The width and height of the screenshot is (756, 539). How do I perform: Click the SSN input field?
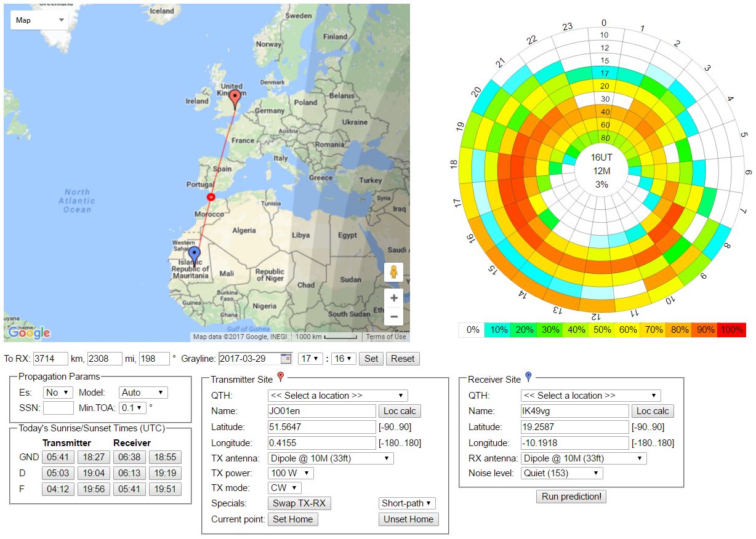(x=58, y=408)
